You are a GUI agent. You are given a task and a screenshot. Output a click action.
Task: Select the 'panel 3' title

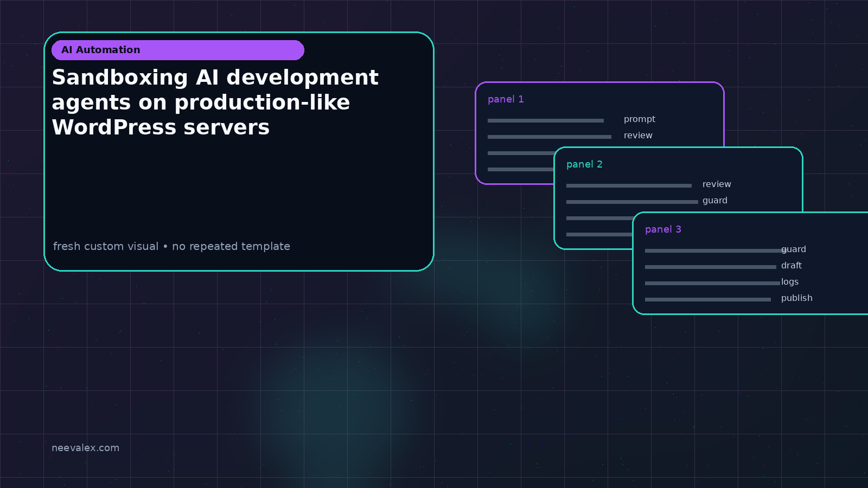tap(663, 229)
